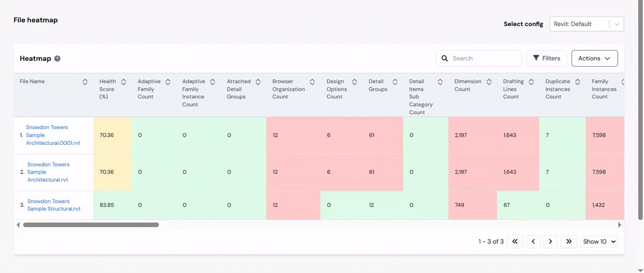Click the Heatmap help question mark icon
The image size is (644, 273).
click(x=57, y=59)
